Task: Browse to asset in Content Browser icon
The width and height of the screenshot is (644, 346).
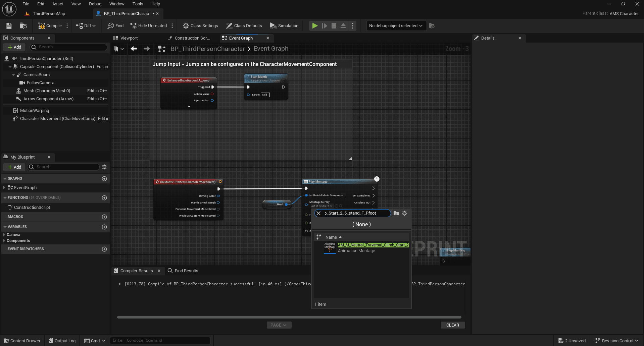Action: [23, 26]
